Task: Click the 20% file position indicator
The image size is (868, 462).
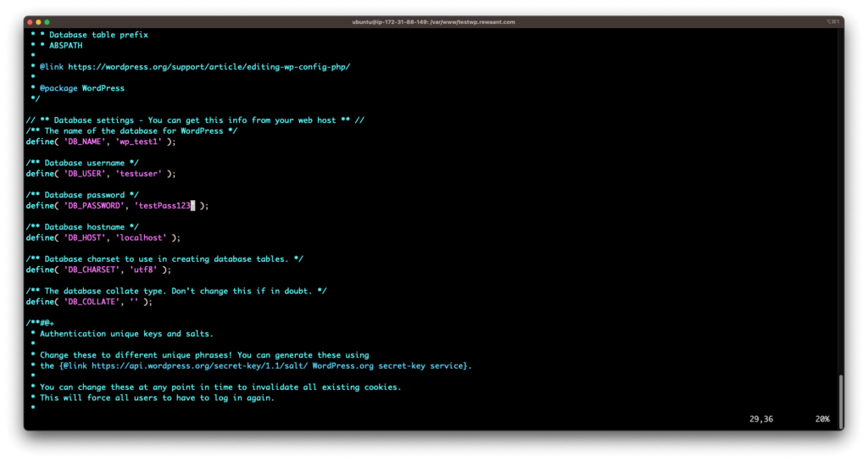Action: coord(822,420)
